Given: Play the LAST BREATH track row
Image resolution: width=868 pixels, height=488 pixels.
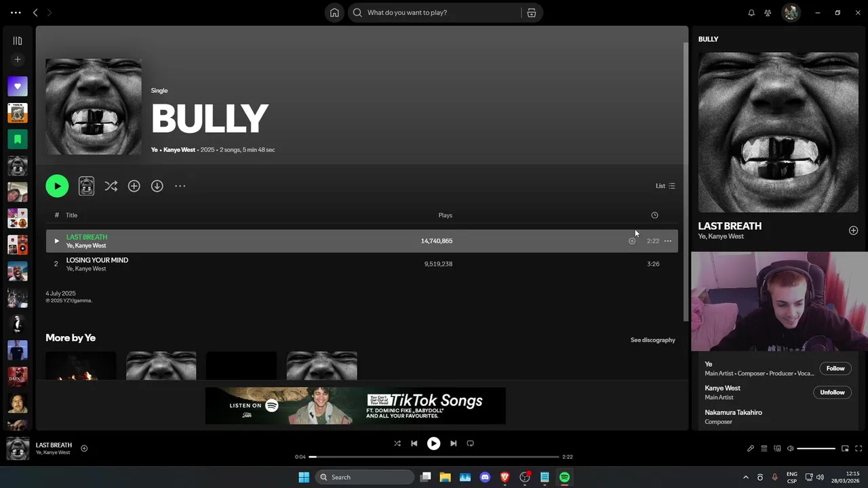Looking at the screenshot, I should click(x=56, y=241).
